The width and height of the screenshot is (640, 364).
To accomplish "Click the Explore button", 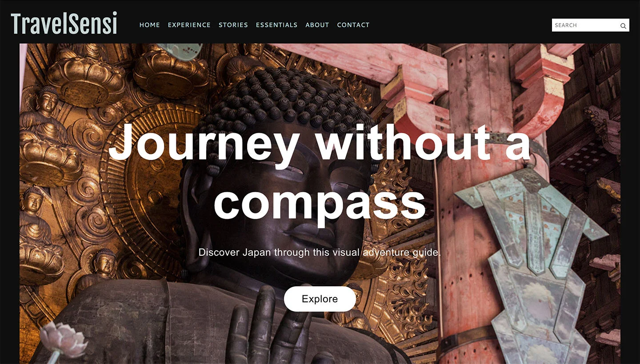I will point(320,299).
